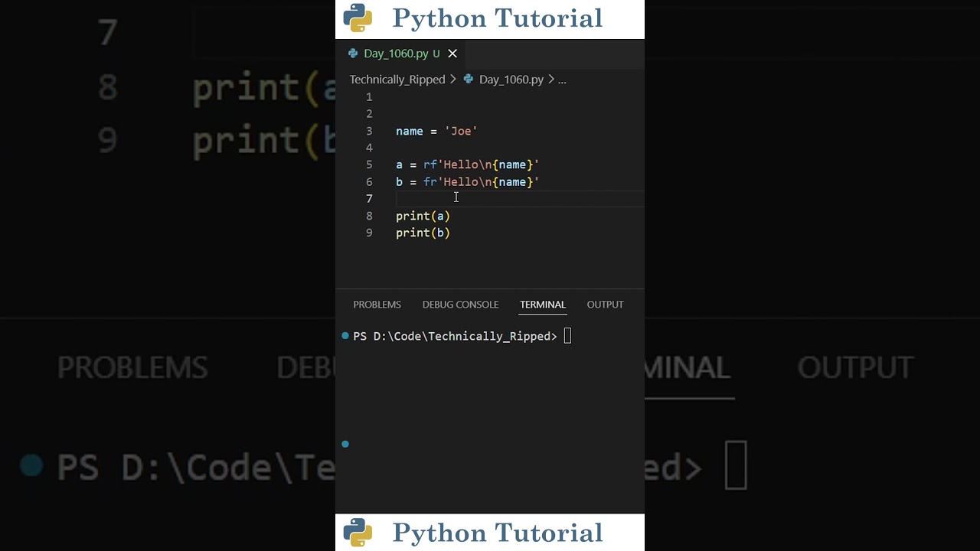Close the Day_1060.py editor tab
This screenshot has height=551, width=980.
click(452, 54)
